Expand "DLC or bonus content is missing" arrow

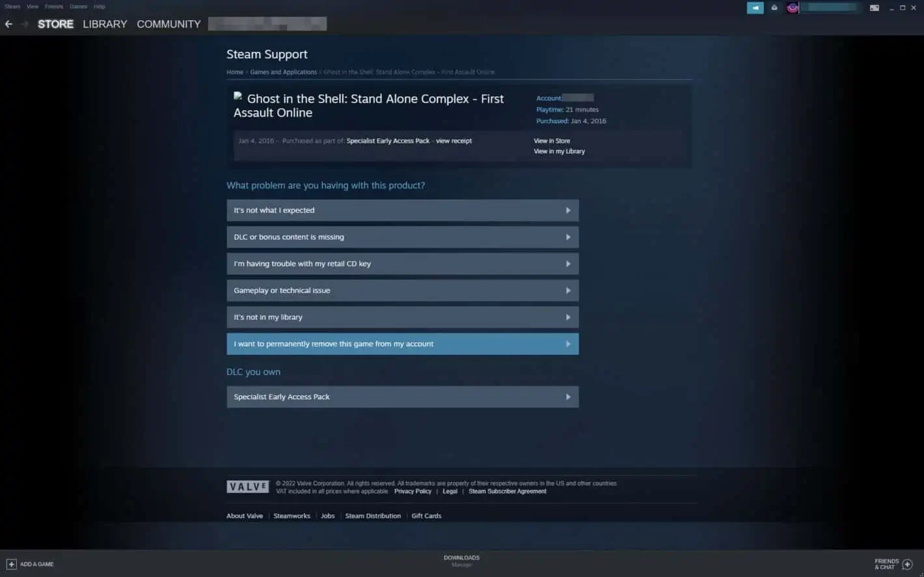click(568, 237)
